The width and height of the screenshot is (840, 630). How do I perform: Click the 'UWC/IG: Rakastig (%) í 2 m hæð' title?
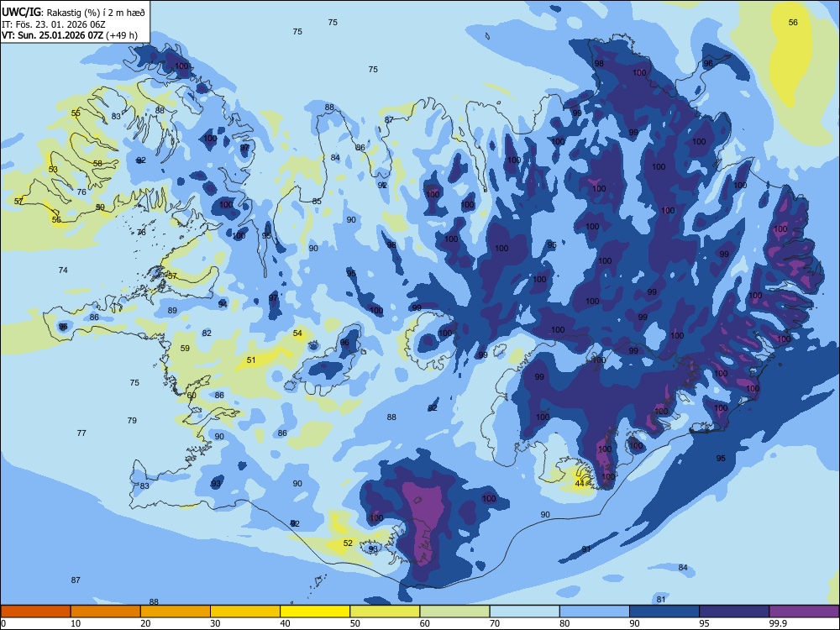[73, 12]
